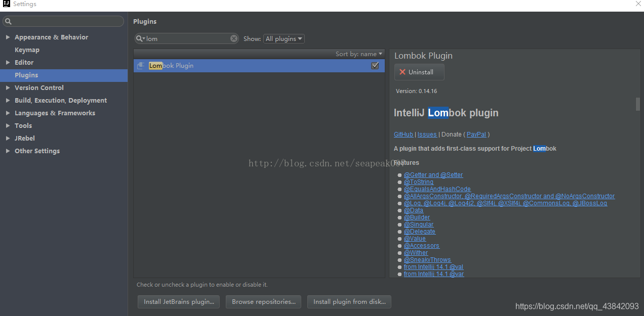Viewport: 644px width, 316px height.
Task: Click the Lombok Plugin list icon
Action: point(141,66)
